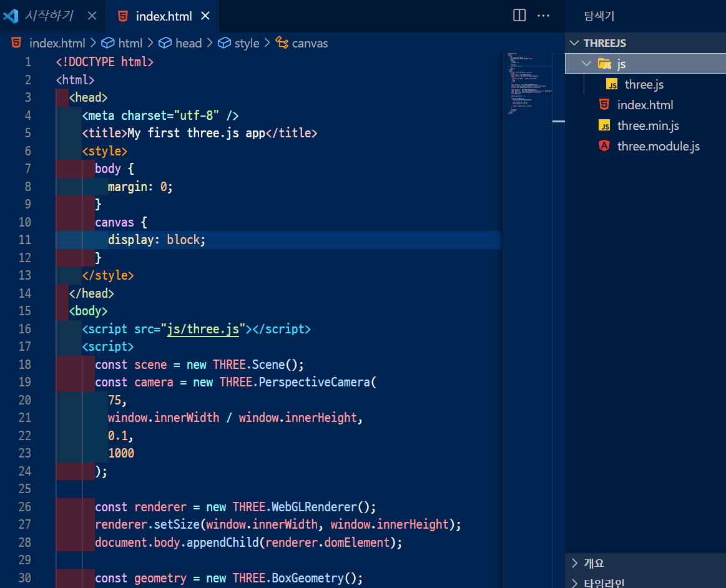This screenshot has height=588, width=726.
Task: Click the html breadcrumb item
Action: pyautogui.click(x=130, y=43)
